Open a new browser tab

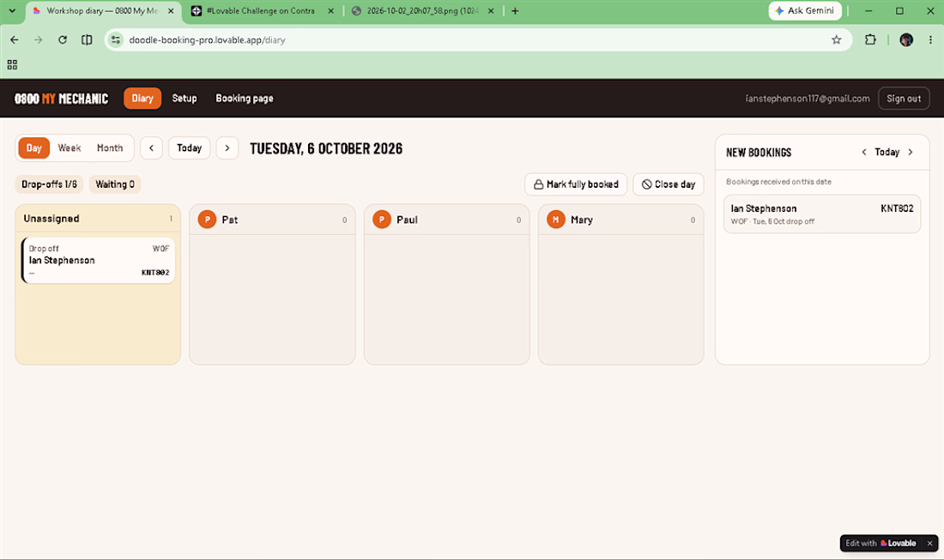515,11
